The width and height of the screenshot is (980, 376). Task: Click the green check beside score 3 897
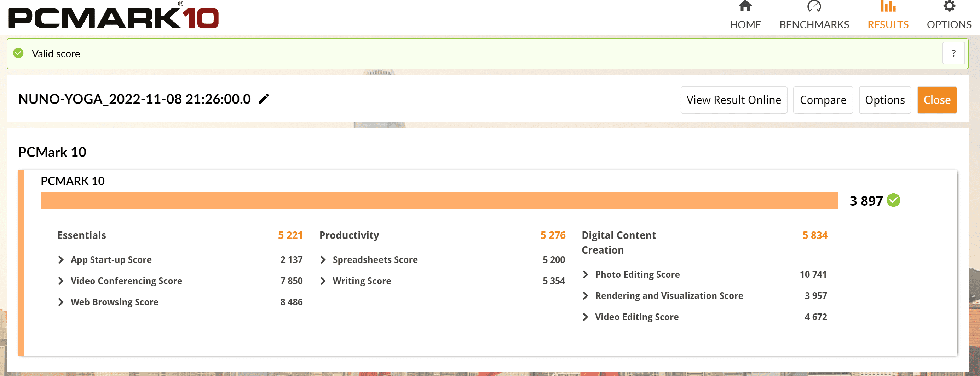(893, 200)
